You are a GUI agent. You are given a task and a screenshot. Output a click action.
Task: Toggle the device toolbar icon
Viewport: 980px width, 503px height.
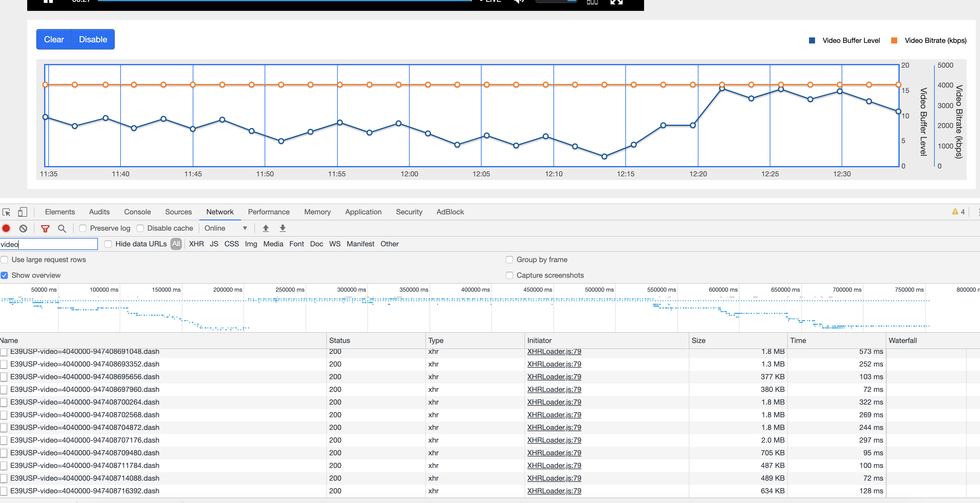[22, 212]
